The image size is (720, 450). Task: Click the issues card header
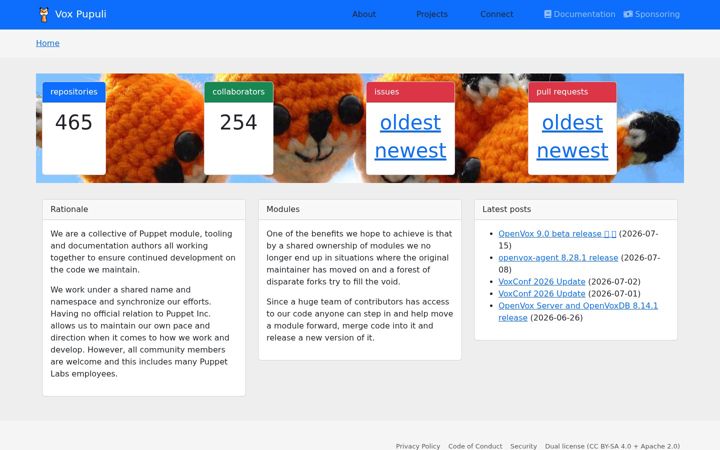(411, 92)
